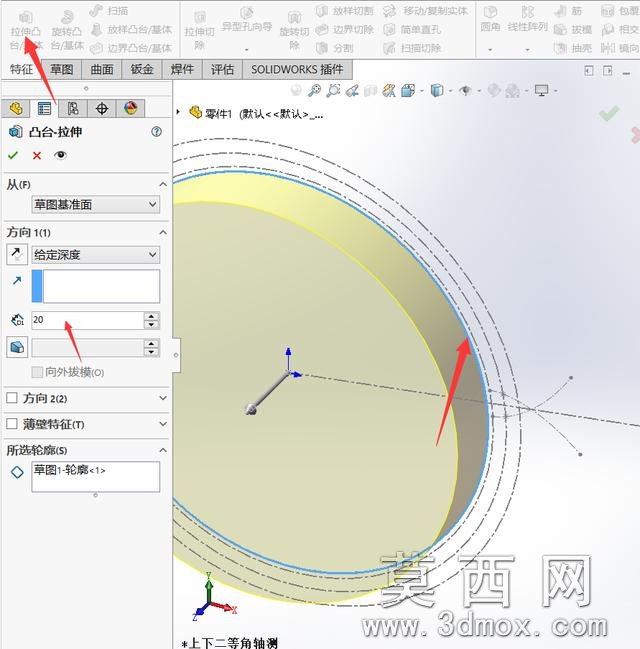640x649 pixels.
Task: Open the DisplayManager color-ball tab
Action: 130,108
